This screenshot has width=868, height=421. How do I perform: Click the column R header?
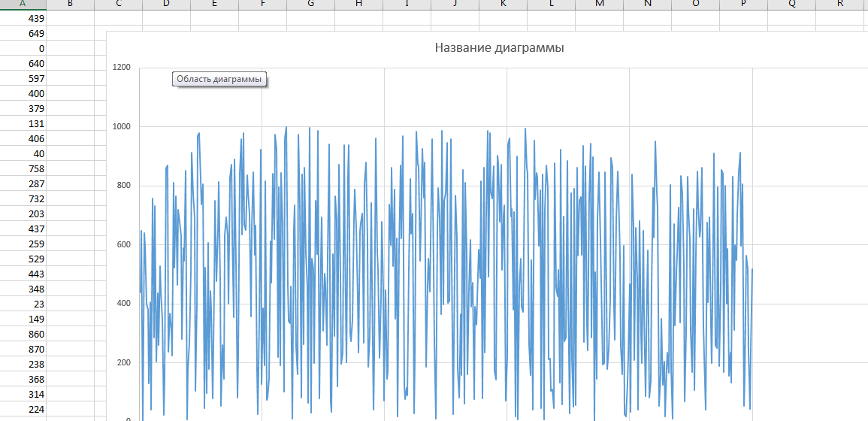pos(840,4)
